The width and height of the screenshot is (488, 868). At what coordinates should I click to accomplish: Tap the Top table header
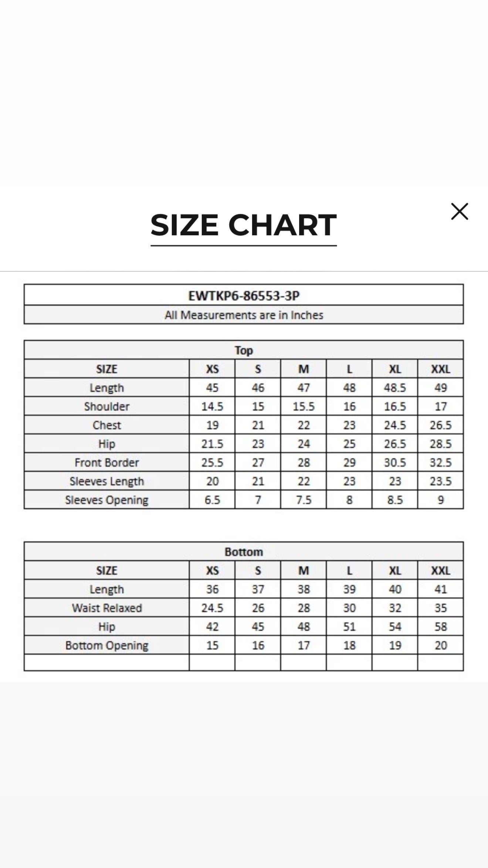(244, 350)
